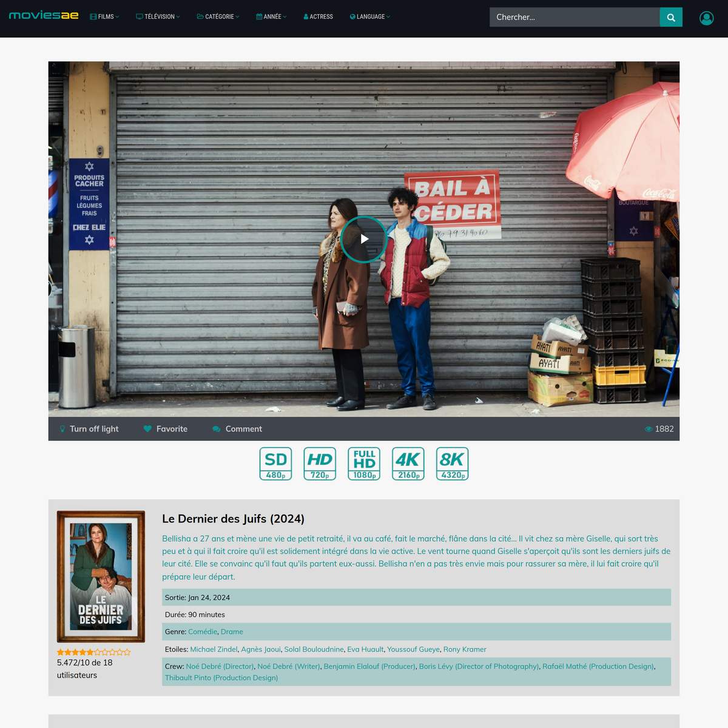Select Full HD 1080p quality badge
Screen dimensions: 728x728
[x=364, y=464]
